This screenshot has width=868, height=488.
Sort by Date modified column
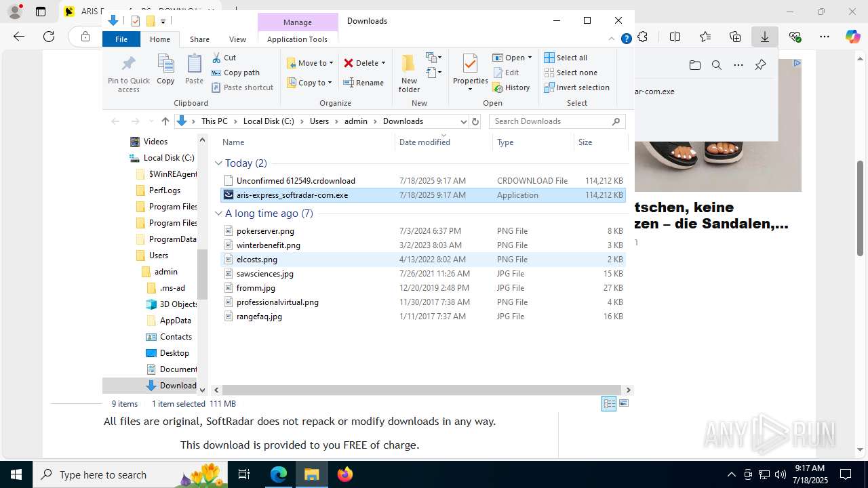click(x=425, y=142)
